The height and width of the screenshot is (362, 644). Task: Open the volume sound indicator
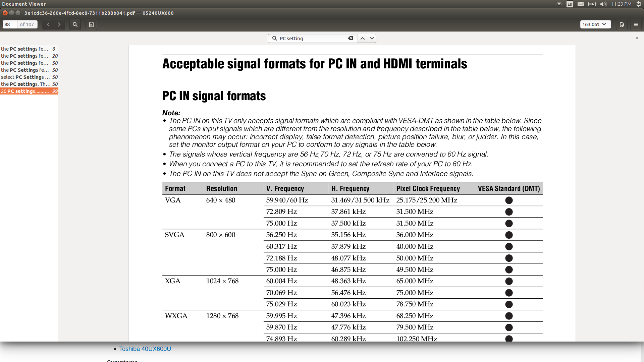(x=603, y=4)
